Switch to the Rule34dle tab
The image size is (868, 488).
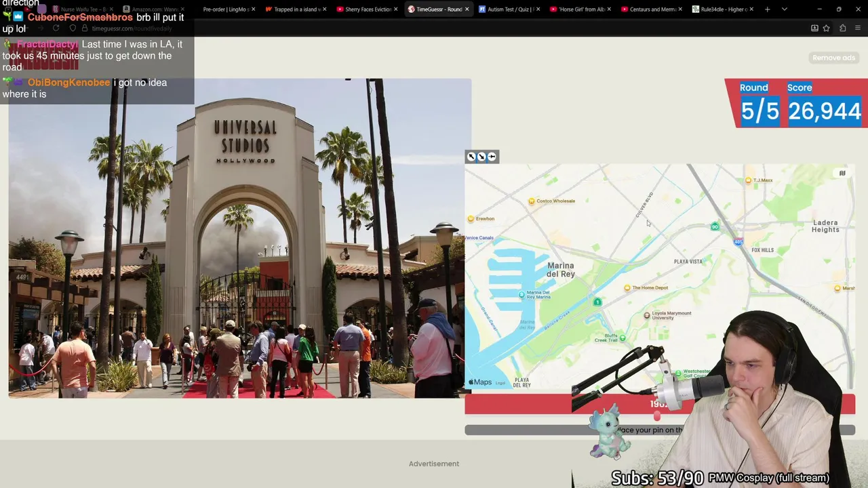pos(722,9)
